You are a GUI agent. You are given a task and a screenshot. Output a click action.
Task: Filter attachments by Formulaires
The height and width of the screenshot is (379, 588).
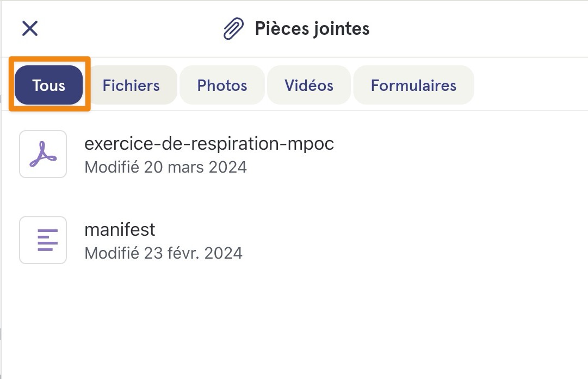pos(413,85)
